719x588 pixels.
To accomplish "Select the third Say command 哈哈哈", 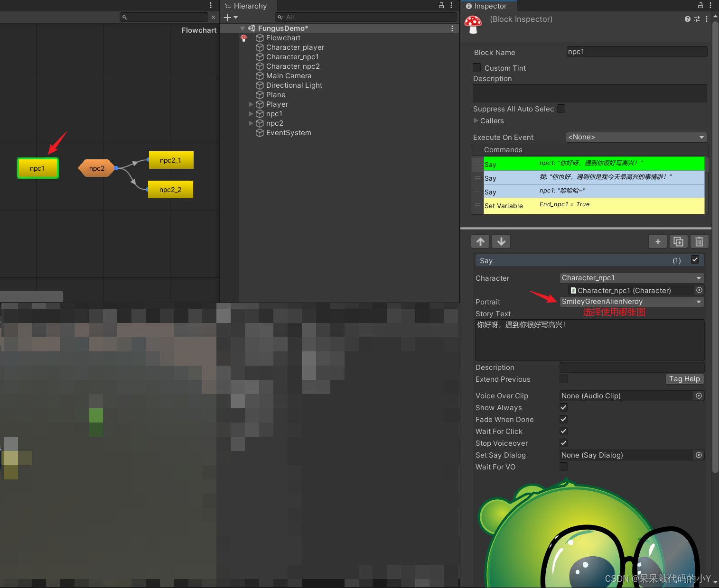I will [x=594, y=191].
